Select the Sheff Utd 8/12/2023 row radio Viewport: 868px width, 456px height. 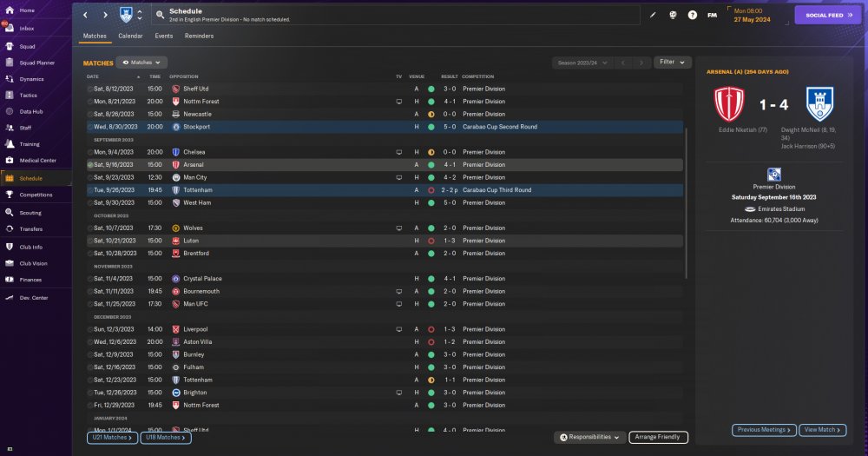(x=90, y=89)
